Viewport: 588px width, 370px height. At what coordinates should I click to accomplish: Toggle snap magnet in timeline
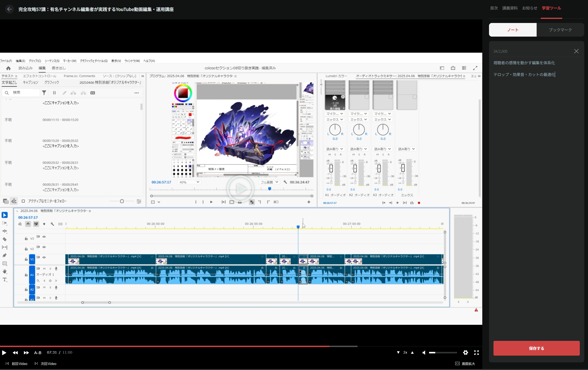28,224
